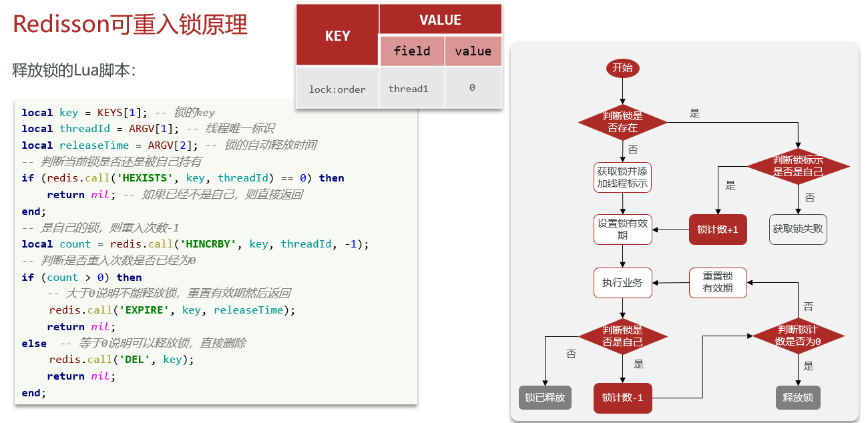The width and height of the screenshot is (868, 423).
Task: Click the comment '判断是否重入次数是否已经为0'
Action: click(118, 260)
